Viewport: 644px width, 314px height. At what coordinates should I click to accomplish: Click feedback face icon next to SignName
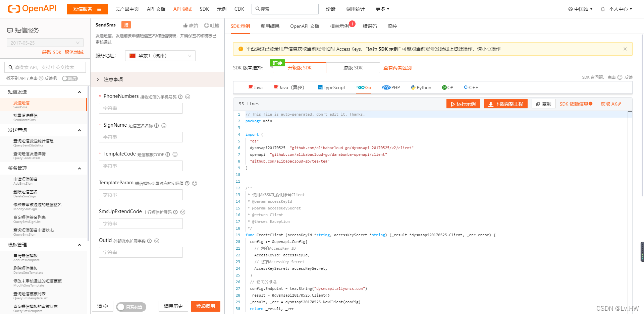click(164, 126)
